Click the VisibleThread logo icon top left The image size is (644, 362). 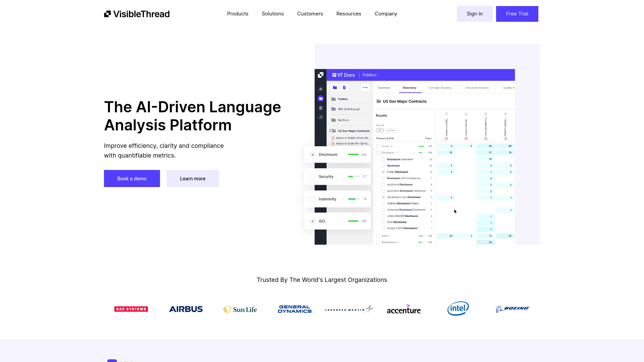point(107,14)
